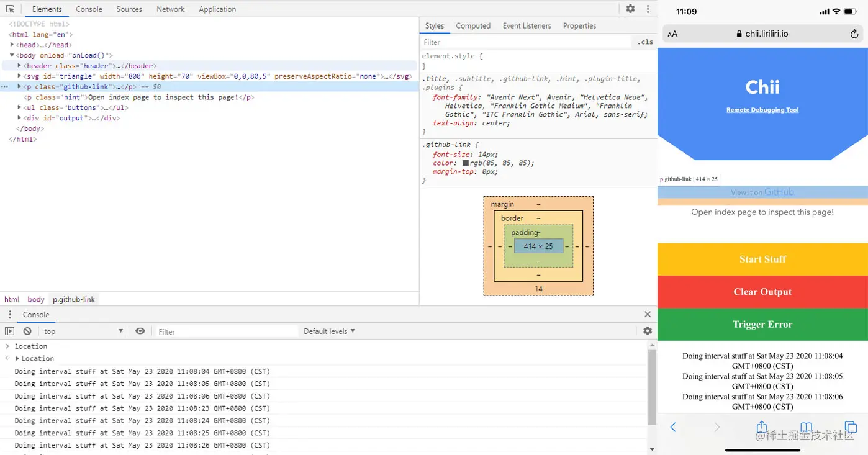The width and height of the screenshot is (868, 455).
Task: Clear console with the ban icon
Action: [x=27, y=331]
